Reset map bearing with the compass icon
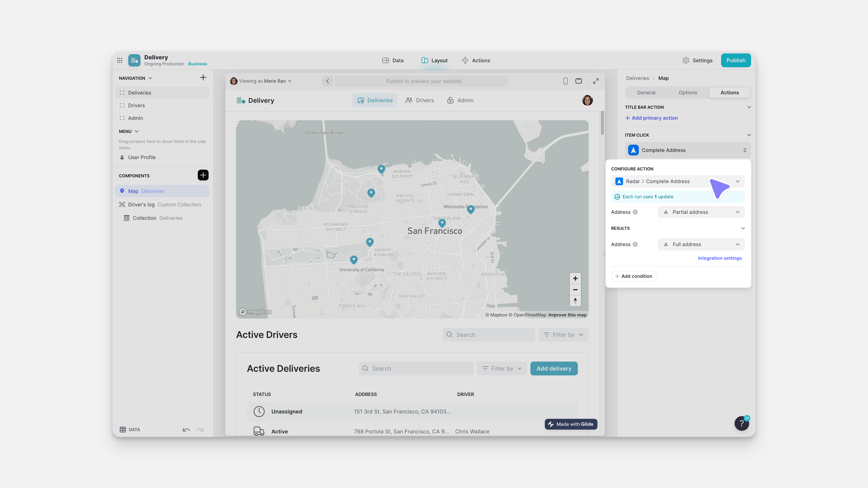This screenshot has width=868, height=488. [575, 301]
